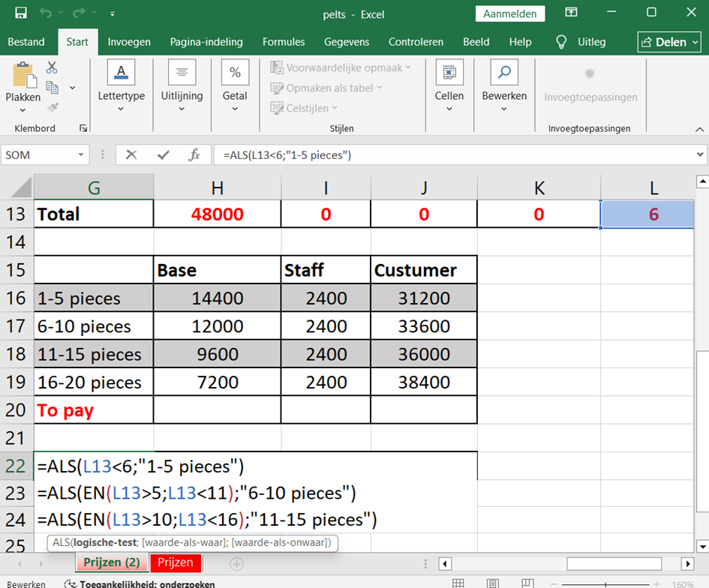Click the Aanmelden sign-in button
709x588 pixels.
point(510,13)
